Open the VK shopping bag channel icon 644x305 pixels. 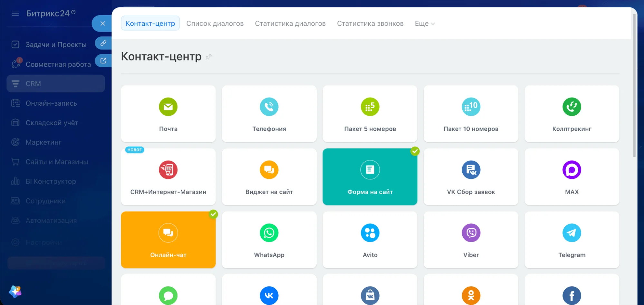coord(370,295)
